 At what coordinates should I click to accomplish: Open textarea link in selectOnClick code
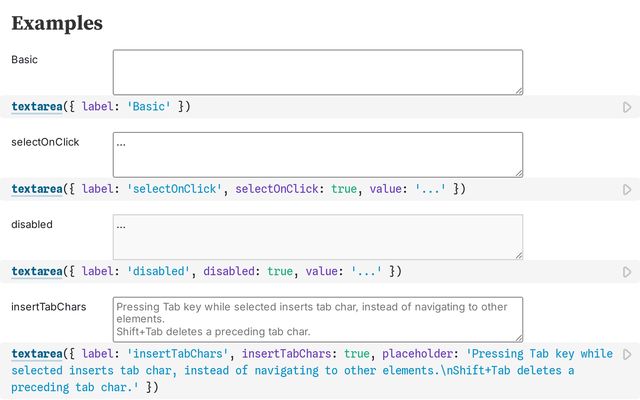(x=36, y=188)
